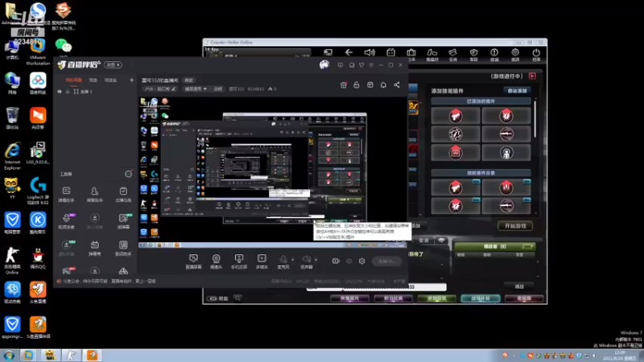
Task: Click the modify button next to the room title
Action: click(x=188, y=80)
